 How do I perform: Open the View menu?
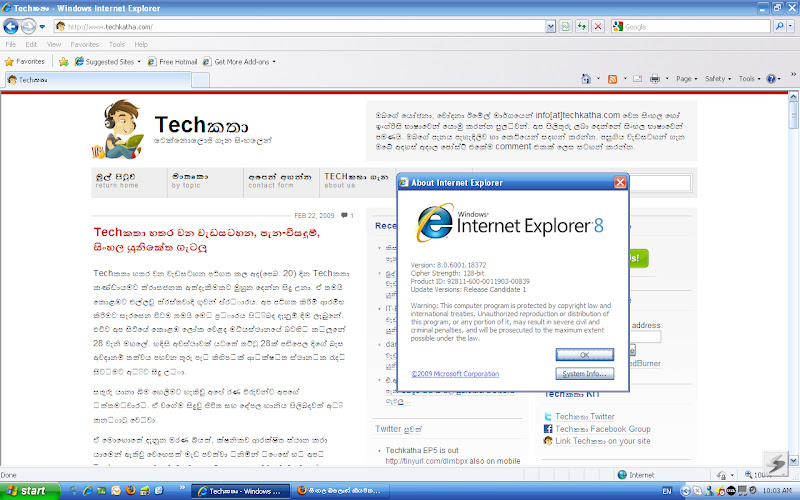(54, 44)
